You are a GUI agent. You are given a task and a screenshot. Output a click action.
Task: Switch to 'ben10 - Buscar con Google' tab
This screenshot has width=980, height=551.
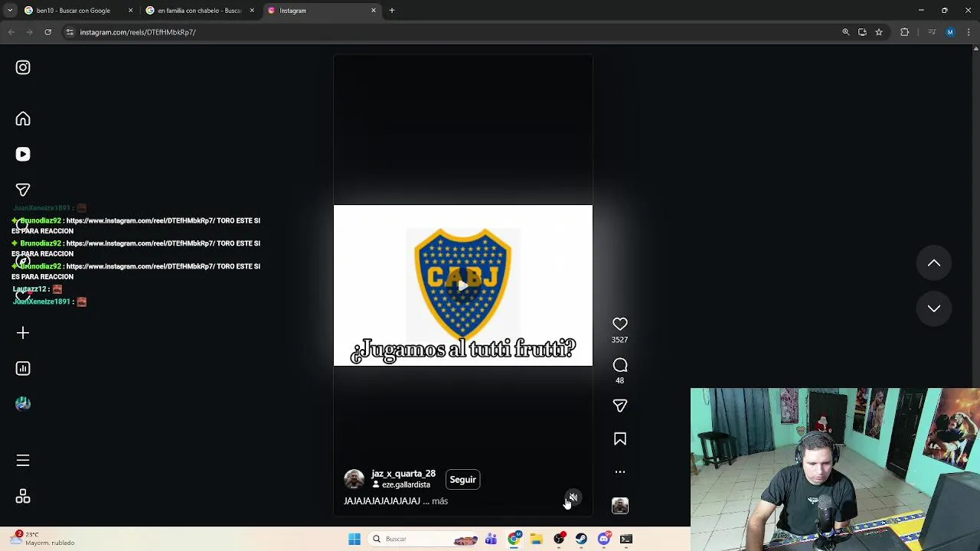pos(73,11)
